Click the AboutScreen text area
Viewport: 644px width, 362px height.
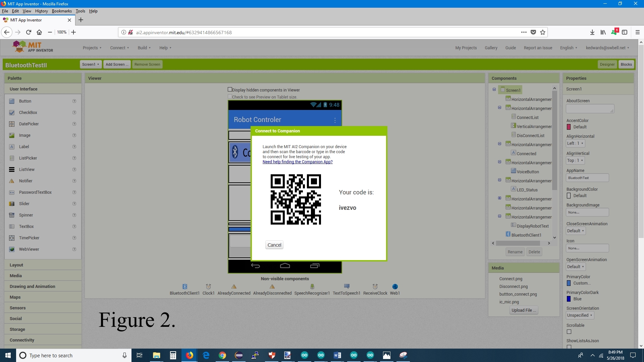(x=590, y=109)
